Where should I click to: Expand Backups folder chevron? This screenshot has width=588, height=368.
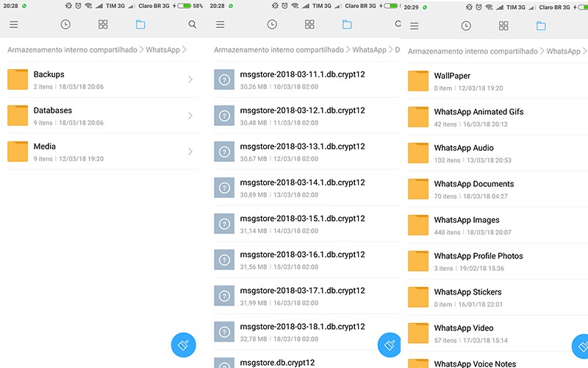click(190, 79)
